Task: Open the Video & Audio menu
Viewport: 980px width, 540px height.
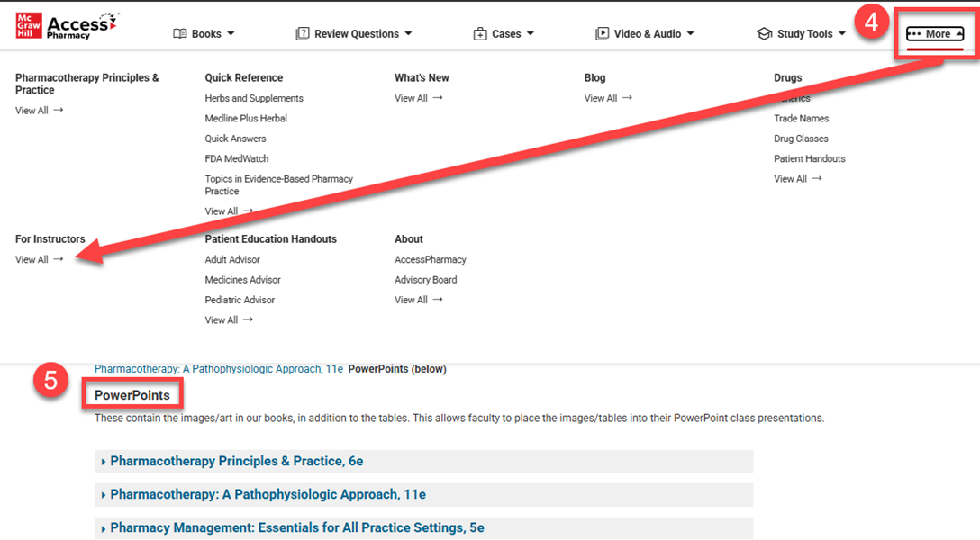Action: pos(648,34)
